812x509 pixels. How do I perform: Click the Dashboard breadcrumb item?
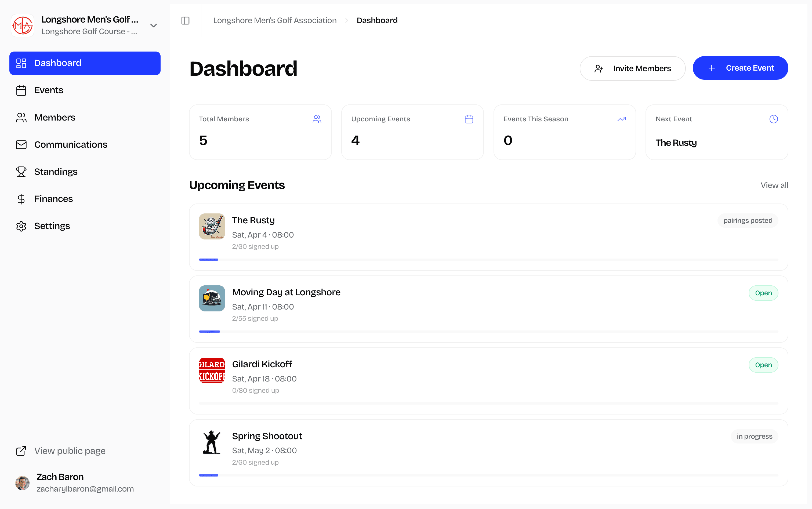377,20
